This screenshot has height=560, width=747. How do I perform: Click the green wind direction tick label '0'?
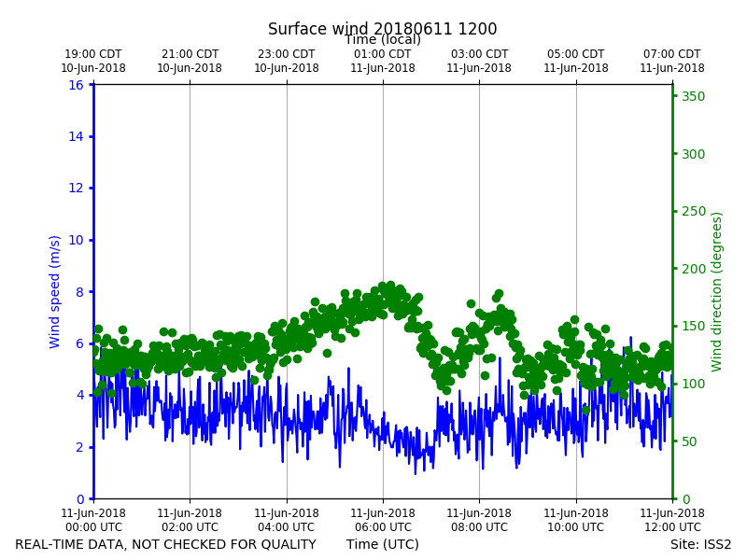pyautogui.click(x=686, y=499)
